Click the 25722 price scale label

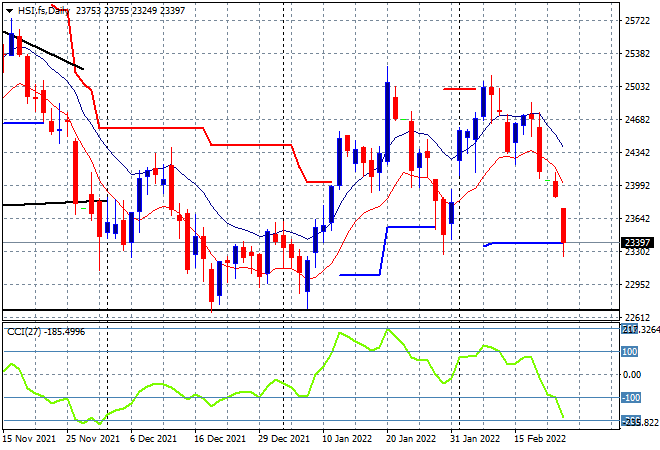pos(637,21)
